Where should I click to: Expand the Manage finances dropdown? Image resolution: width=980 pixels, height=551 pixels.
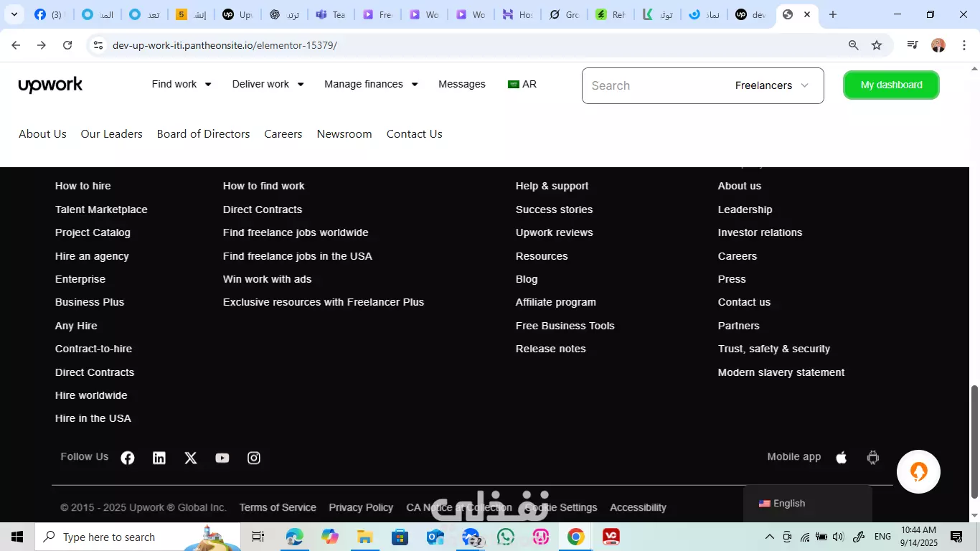371,84
